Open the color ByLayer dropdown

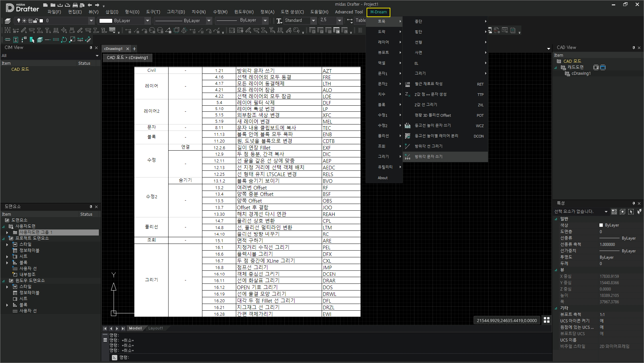point(147,21)
